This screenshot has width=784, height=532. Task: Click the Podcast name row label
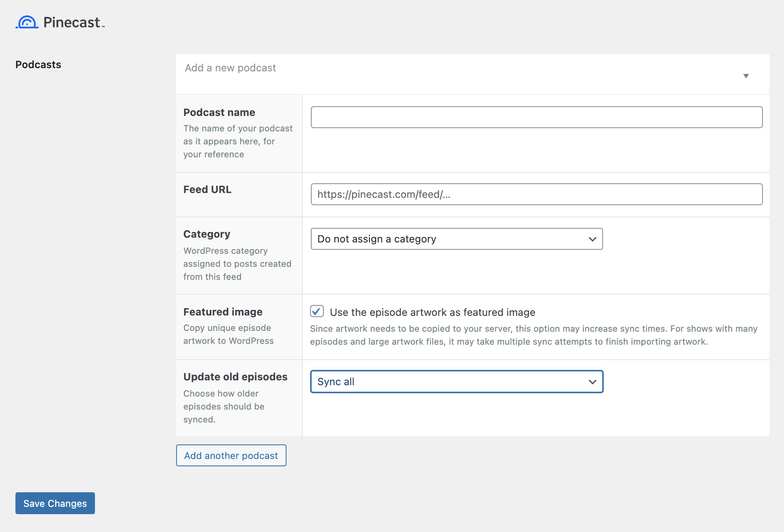219,112
